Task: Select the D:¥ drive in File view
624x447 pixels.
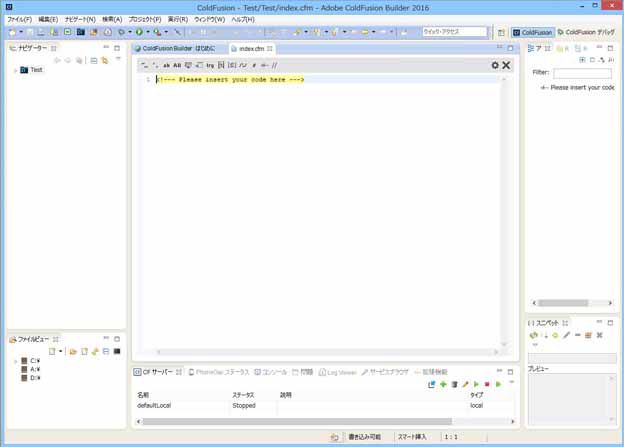Action: pos(31,378)
